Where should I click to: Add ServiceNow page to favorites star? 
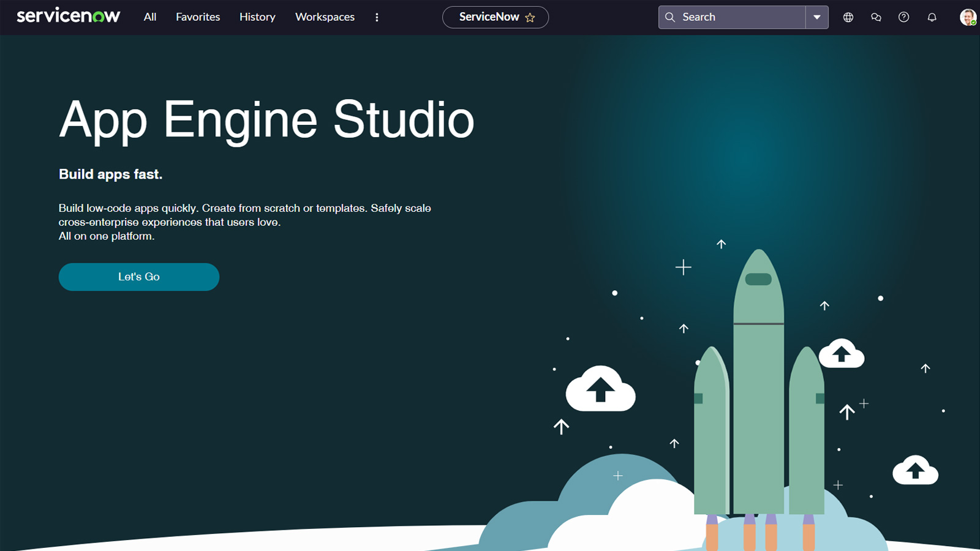point(530,18)
